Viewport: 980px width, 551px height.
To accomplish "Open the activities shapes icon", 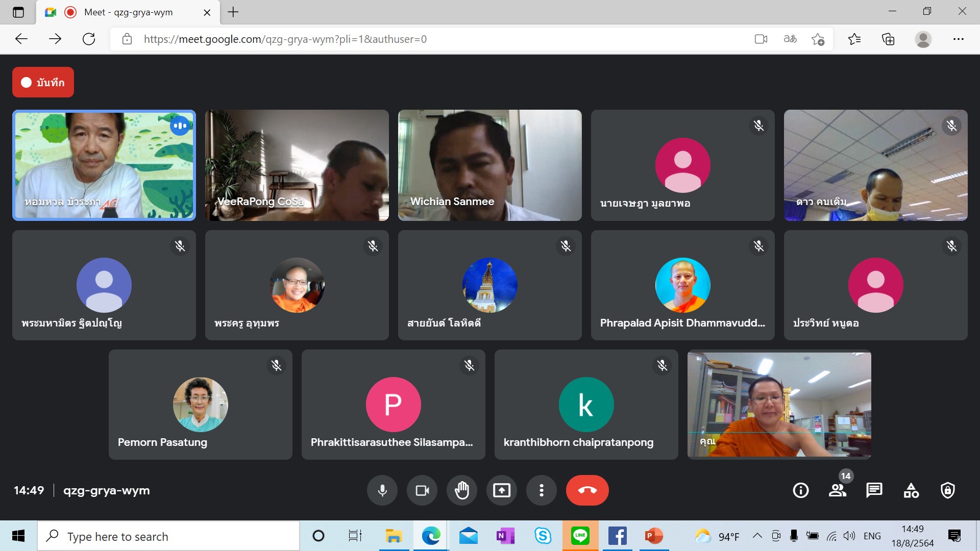I will pyautogui.click(x=911, y=490).
